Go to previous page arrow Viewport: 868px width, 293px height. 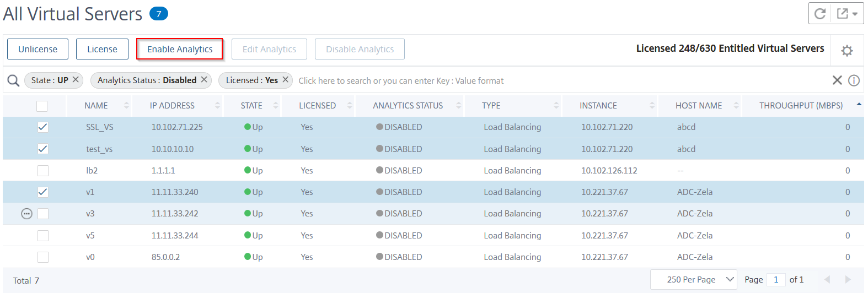point(827,280)
